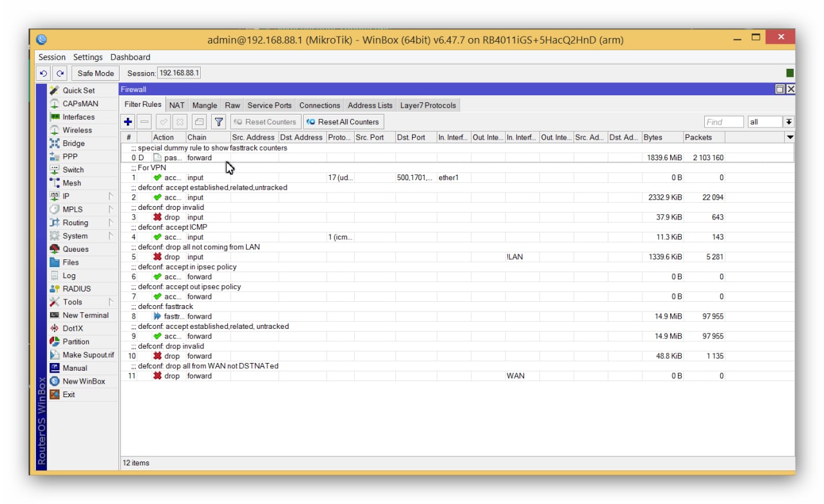
Task: Switch to the Filter Rules tab
Action: pos(143,104)
